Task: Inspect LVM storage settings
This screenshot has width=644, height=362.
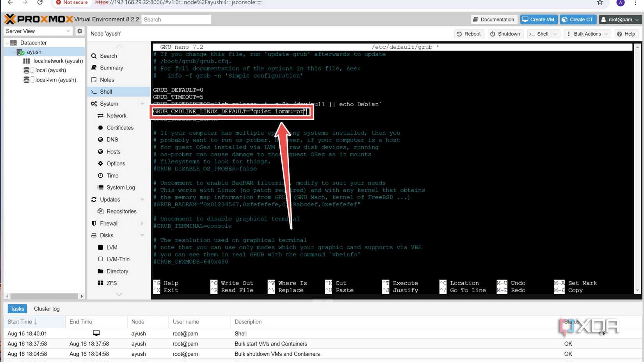Action: coord(112,247)
